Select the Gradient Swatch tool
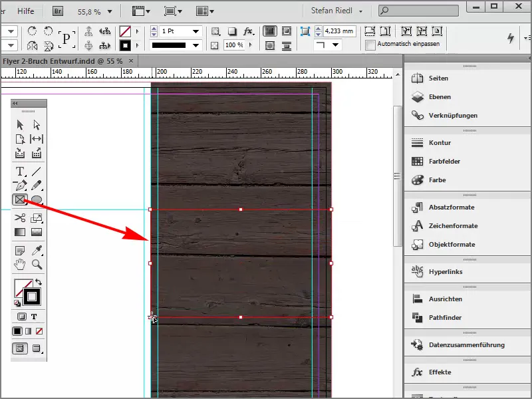 [x=20, y=232]
